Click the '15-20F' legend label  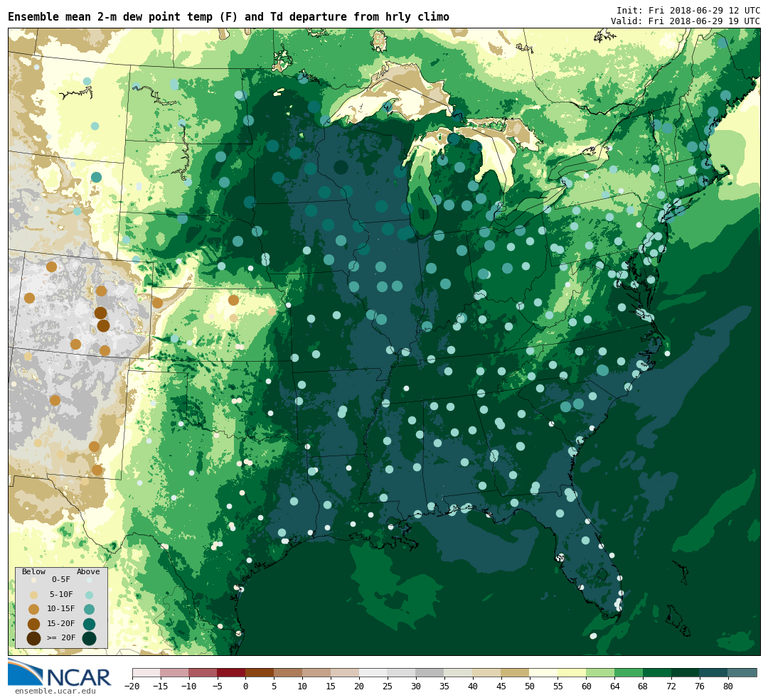click(61, 623)
